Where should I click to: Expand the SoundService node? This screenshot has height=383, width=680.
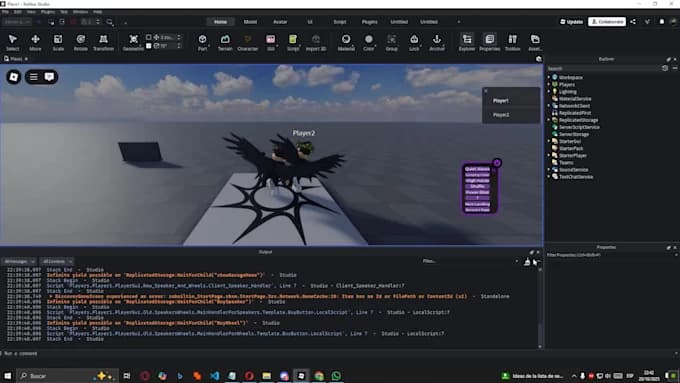click(549, 170)
